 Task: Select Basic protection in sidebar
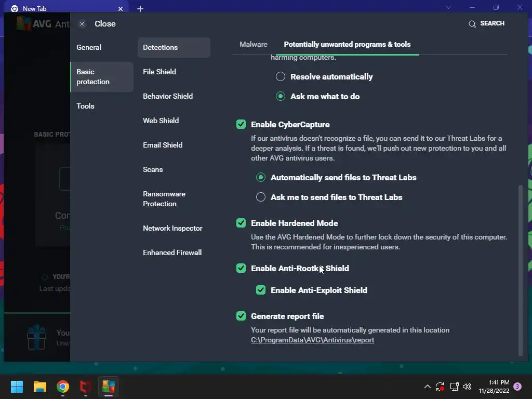[102, 77]
